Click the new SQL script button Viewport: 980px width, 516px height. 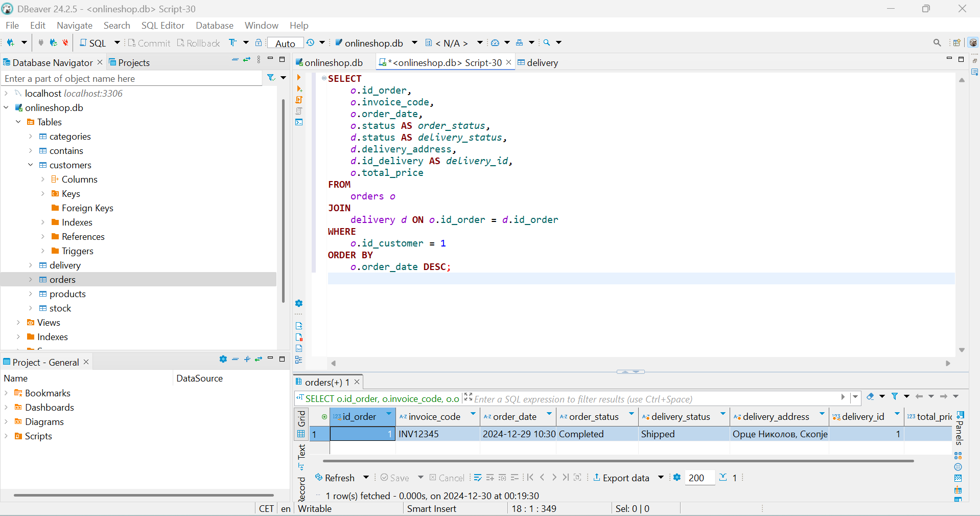coord(92,43)
